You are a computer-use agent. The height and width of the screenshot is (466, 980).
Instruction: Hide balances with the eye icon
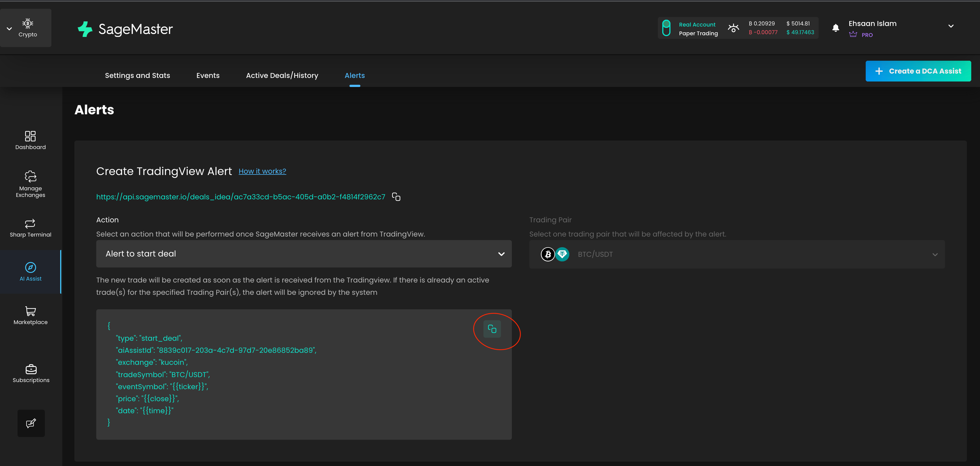733,28
